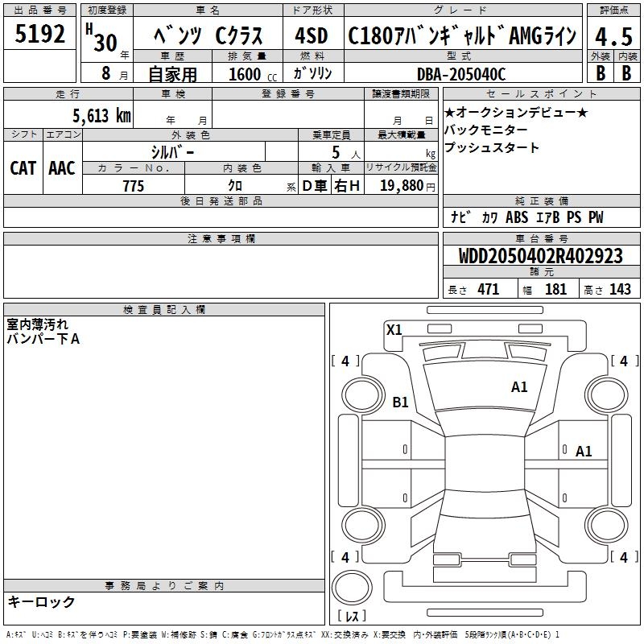Image resolution: width=644 pixels, height=644 pixels.
Task: Click the fuel type ガソリン
Action: click(312, 73)
